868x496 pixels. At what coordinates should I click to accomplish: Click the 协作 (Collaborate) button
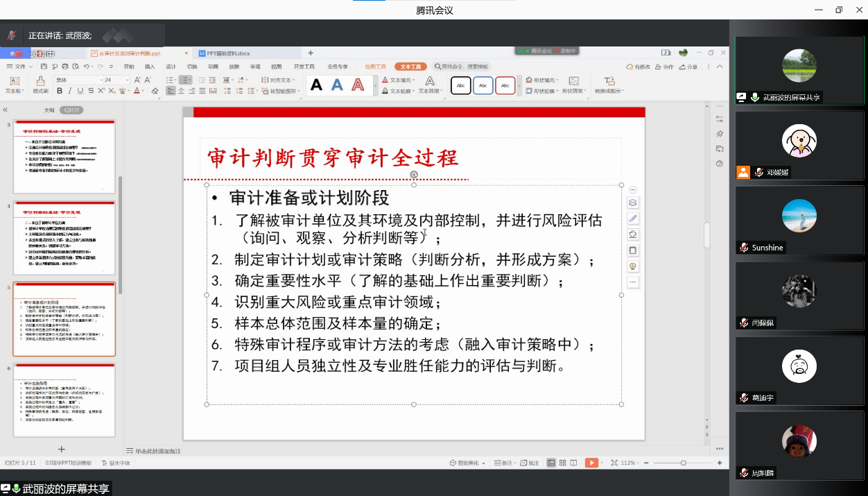[x=664, y=67]
